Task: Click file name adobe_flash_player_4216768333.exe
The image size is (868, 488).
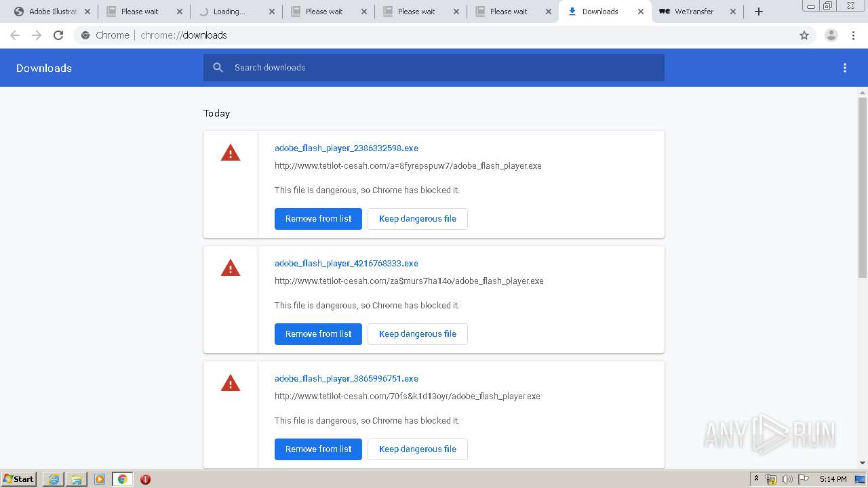Action: pos(347,263)
